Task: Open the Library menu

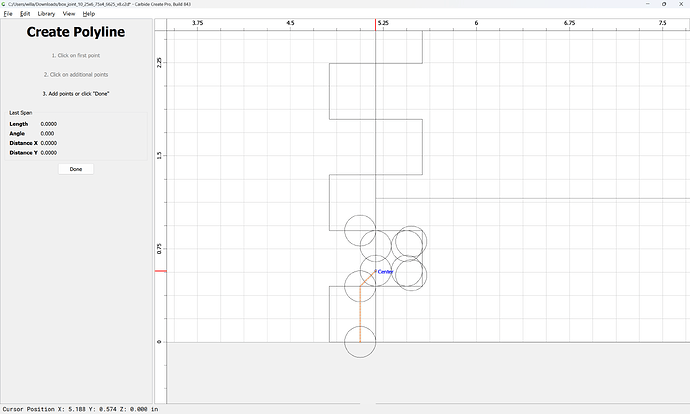Action: click(x=46, y=14)
